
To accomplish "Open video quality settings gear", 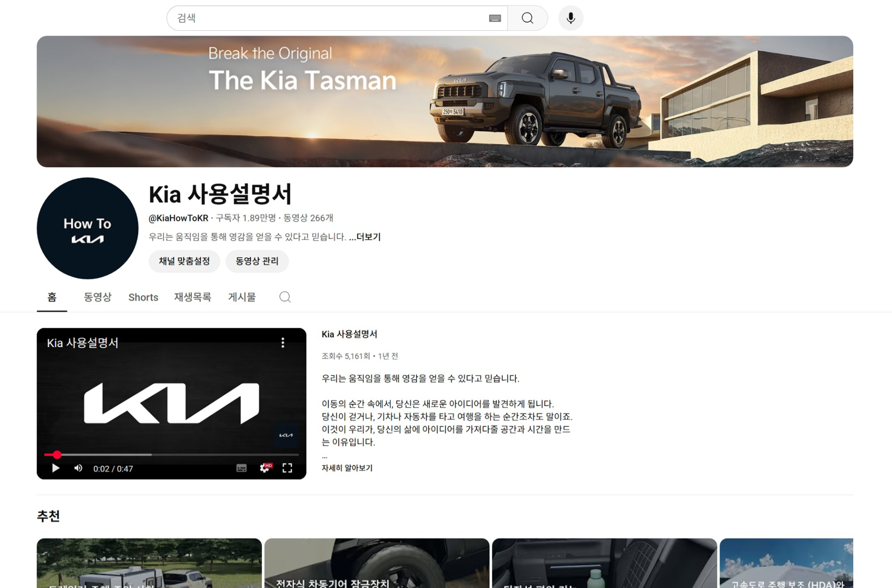I will pyautogui.click(x=265, y=468).
